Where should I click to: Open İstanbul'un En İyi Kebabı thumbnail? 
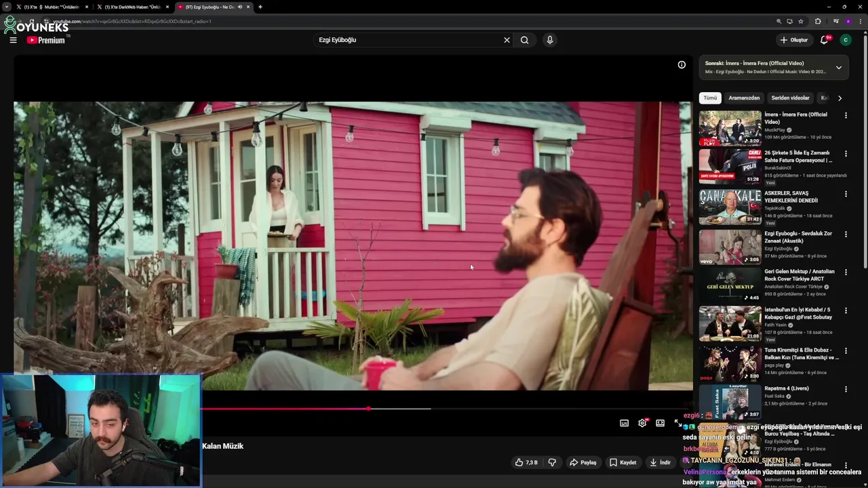pyautogui.click(x=730, y=323)
